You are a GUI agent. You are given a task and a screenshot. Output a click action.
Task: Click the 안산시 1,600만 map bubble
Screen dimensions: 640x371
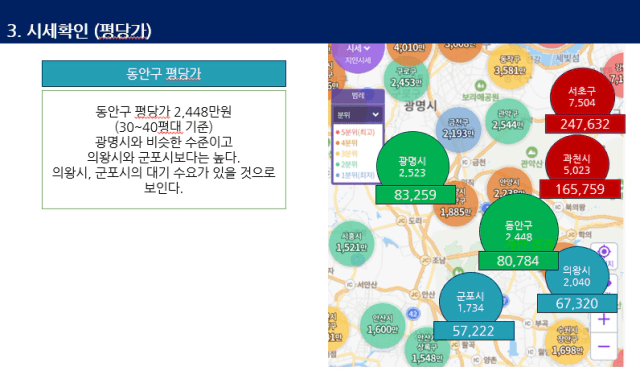tap(382, 325)
